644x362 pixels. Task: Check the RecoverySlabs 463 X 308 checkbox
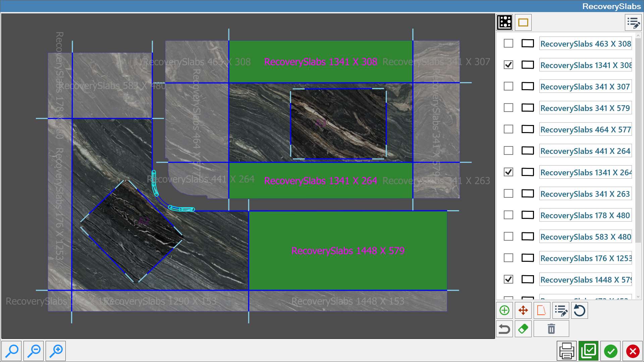pos(508,44)
